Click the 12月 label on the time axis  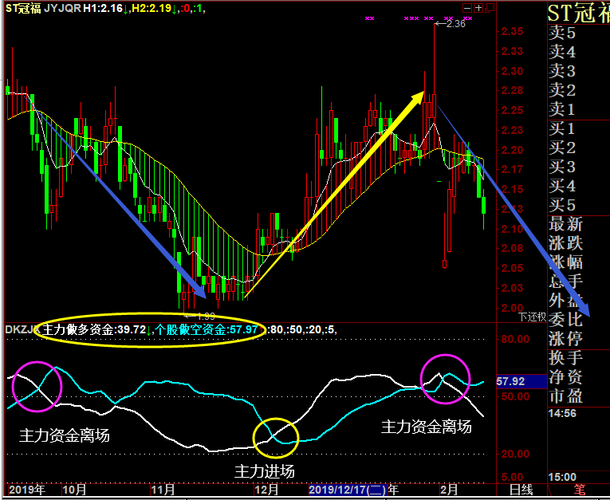(266, 489)
